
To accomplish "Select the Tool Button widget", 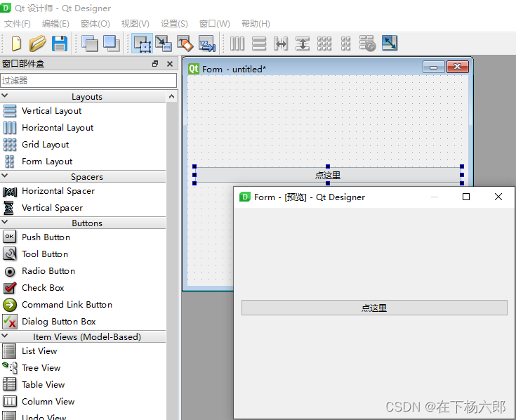I will pos(83,254).
